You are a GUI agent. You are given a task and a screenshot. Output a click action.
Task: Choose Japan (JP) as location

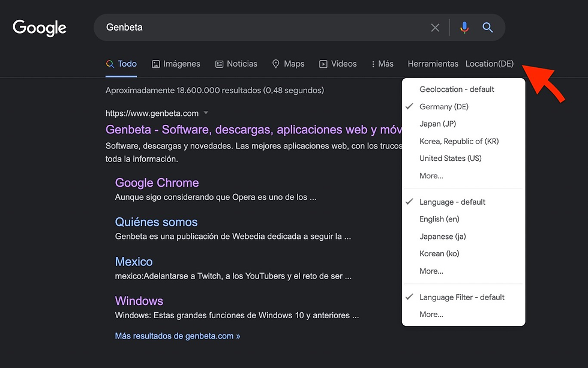(x=437, y=124)
